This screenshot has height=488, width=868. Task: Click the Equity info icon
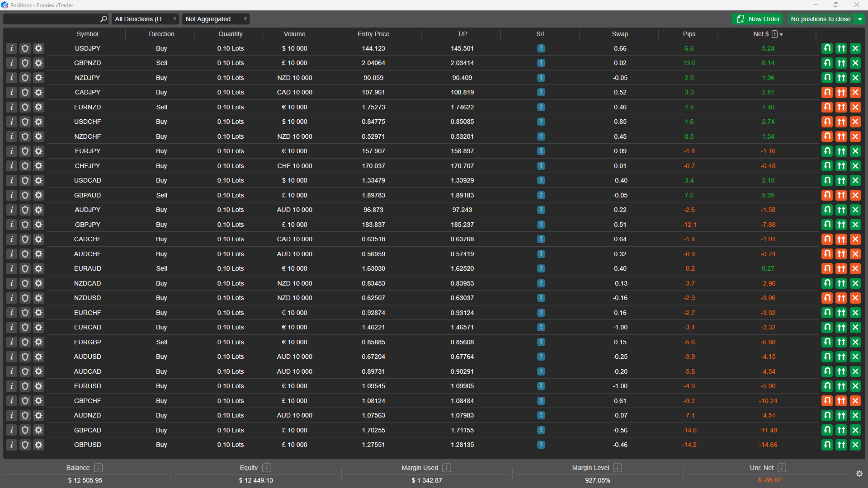pyautogui.click(x=267, y=468)
